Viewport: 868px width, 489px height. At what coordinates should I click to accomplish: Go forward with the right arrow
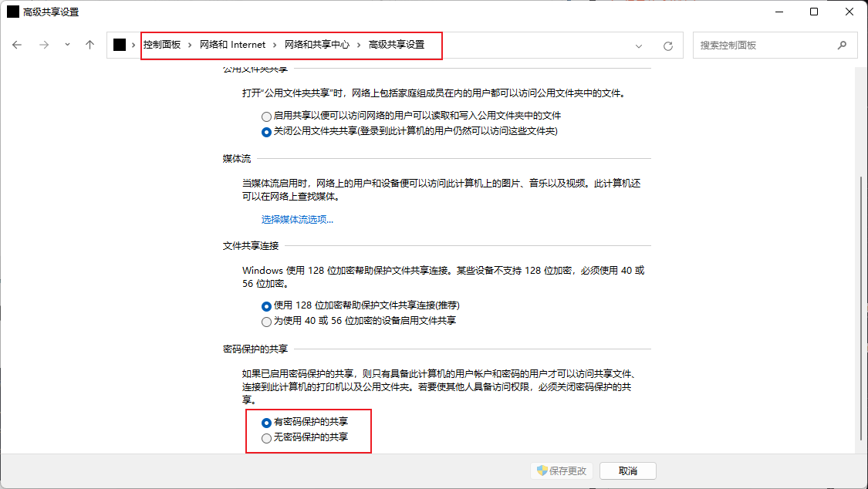44,45
